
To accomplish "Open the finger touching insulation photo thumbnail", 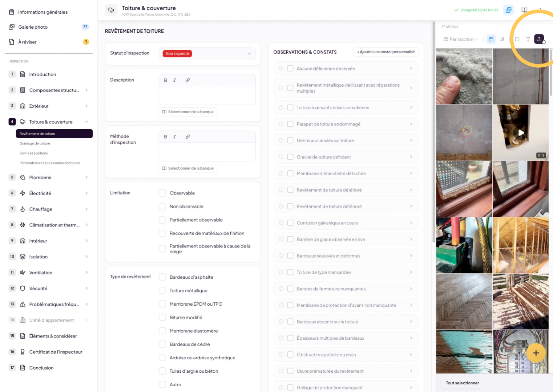I will 464,77.
